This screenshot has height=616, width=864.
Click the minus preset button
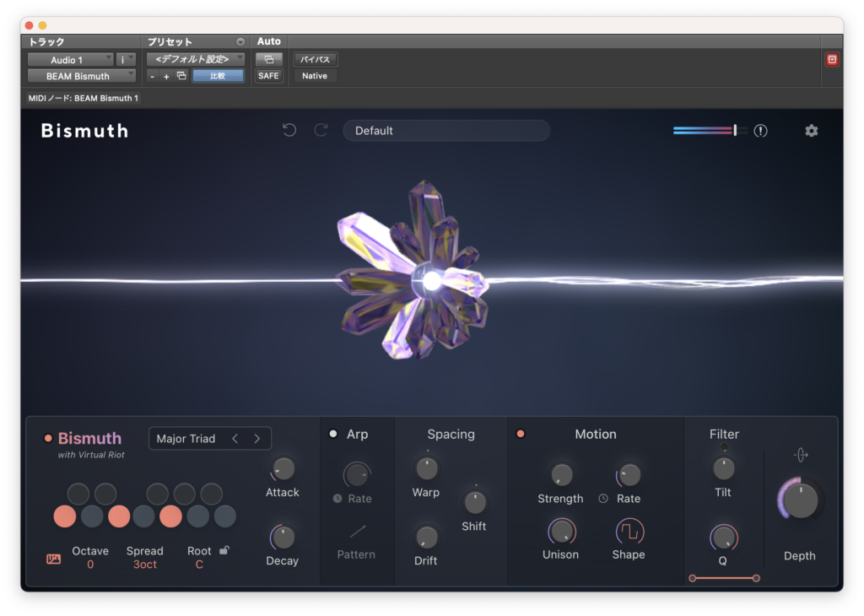click(153, 77)
